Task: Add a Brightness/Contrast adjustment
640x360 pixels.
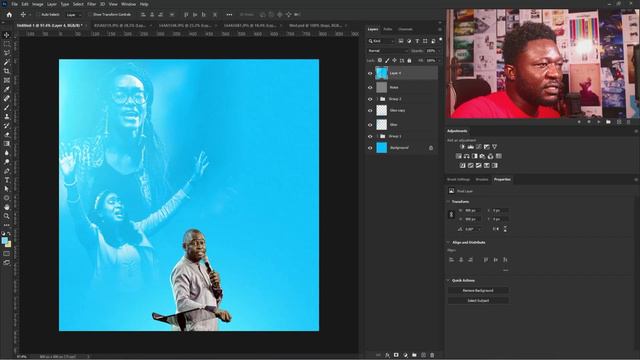Action: pyautogui.click(x=462, y=147)
